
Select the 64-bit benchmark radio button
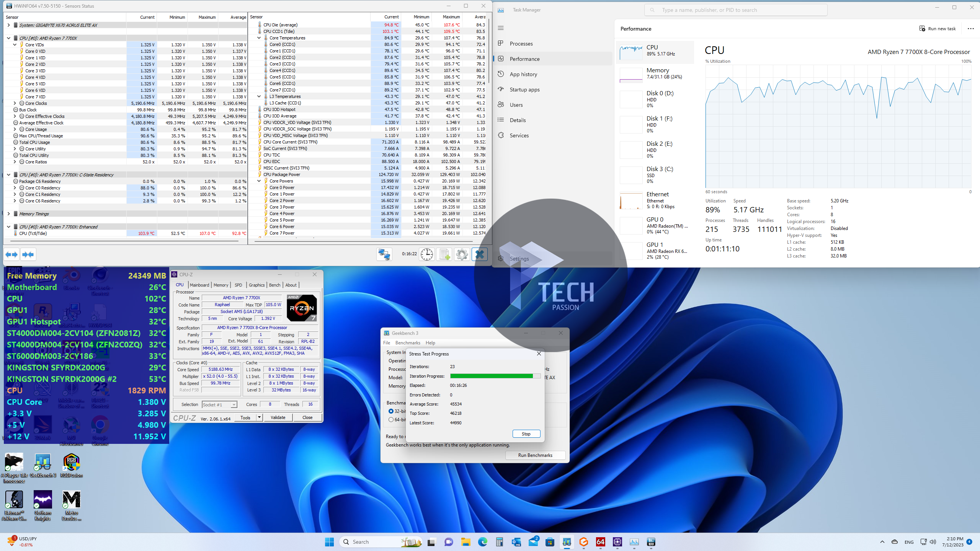[x=391, y=420]
